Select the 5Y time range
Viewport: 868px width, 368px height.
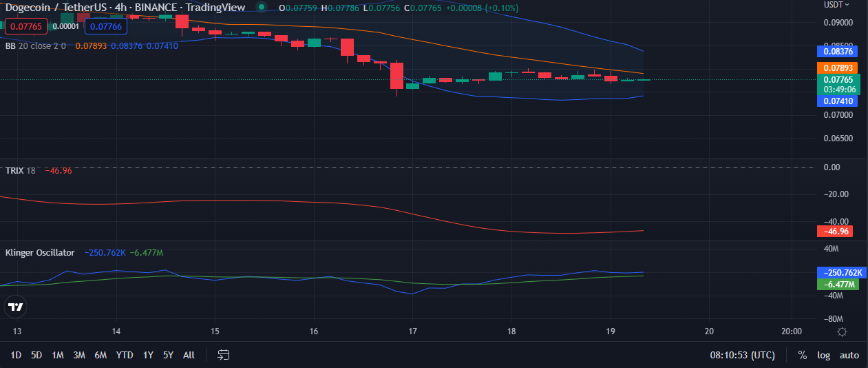point(168,355)
